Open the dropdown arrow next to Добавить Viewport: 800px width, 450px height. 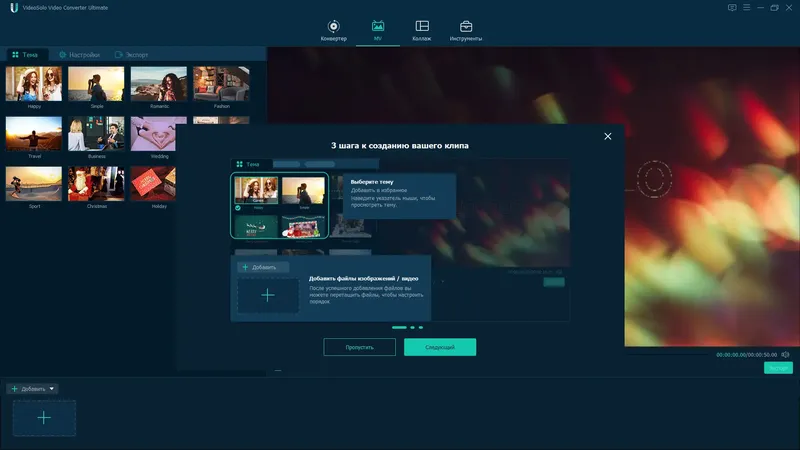pyautogui.click(x=52, y=389)
